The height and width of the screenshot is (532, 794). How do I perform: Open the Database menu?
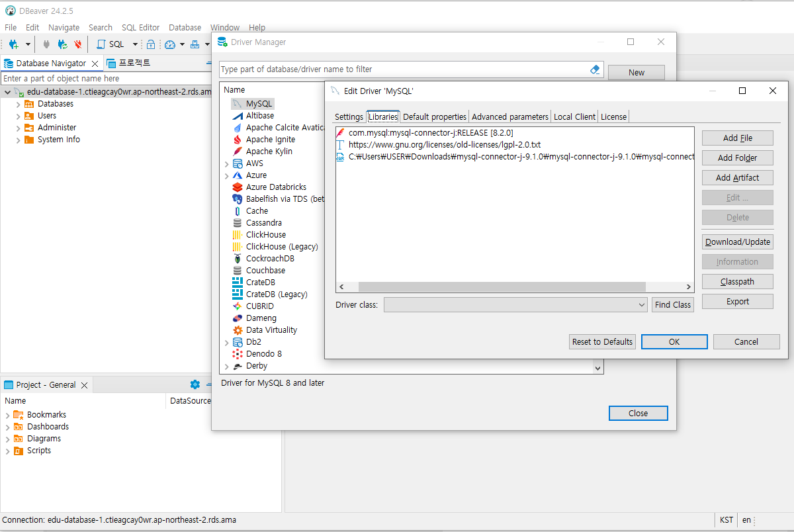tap(185, 27)
